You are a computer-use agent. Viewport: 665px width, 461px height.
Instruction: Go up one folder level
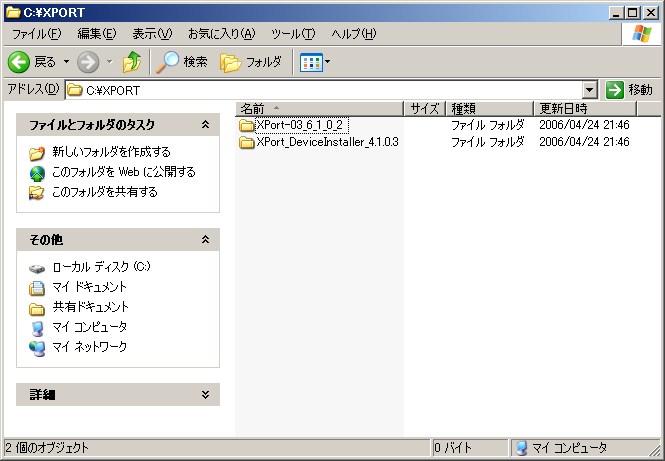pos(132,62)
